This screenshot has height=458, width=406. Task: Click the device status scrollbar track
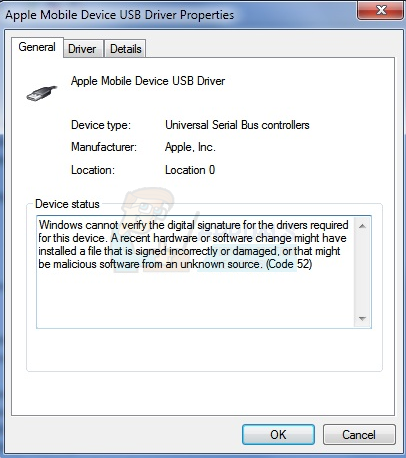pyautogui.click(x=362, y=273)
